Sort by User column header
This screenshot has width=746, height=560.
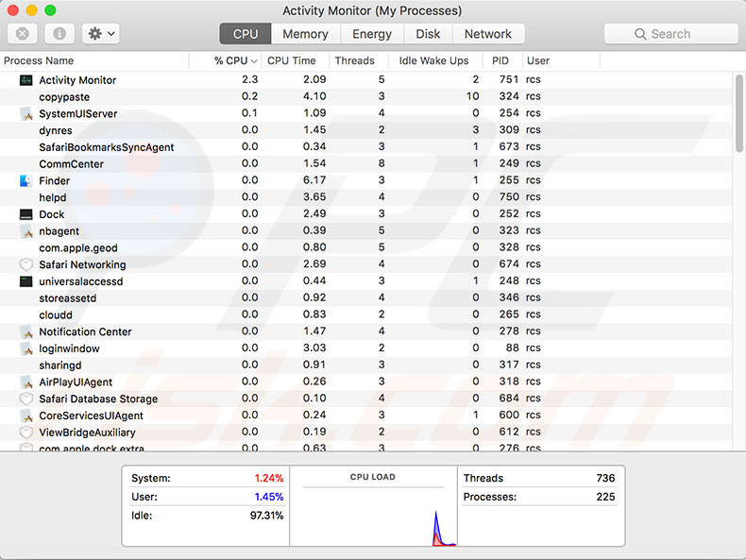[562, 60]
